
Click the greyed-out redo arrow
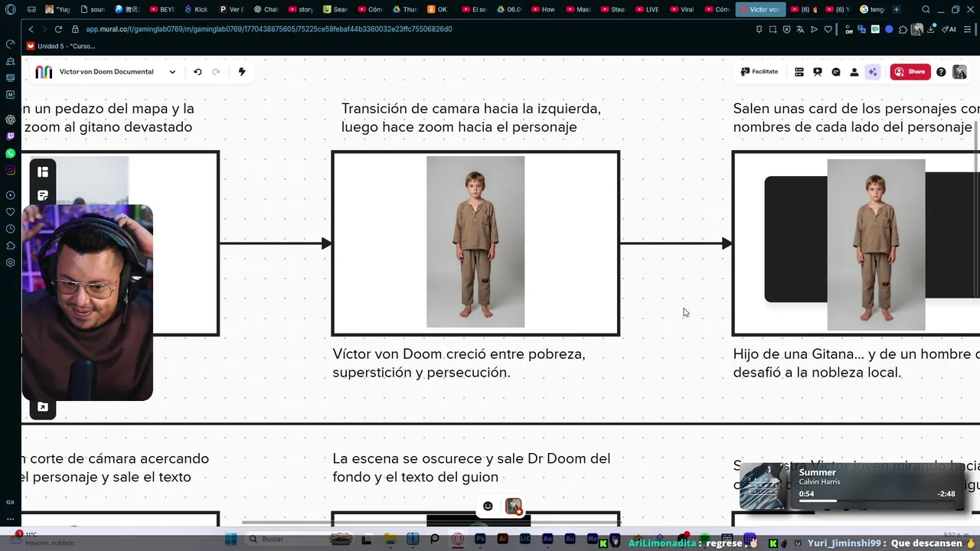pos(216,72)
